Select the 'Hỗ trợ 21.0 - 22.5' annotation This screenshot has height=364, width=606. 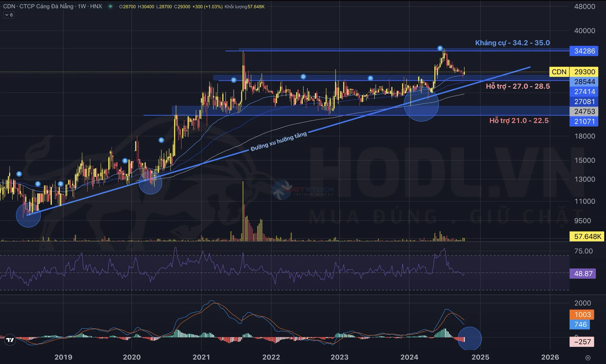pos(519,121)
